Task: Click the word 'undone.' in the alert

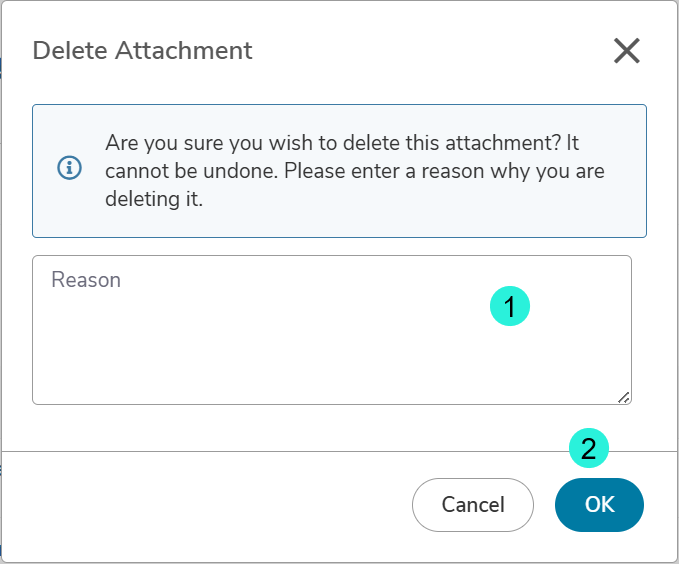Action: click(x=240, y=171)
